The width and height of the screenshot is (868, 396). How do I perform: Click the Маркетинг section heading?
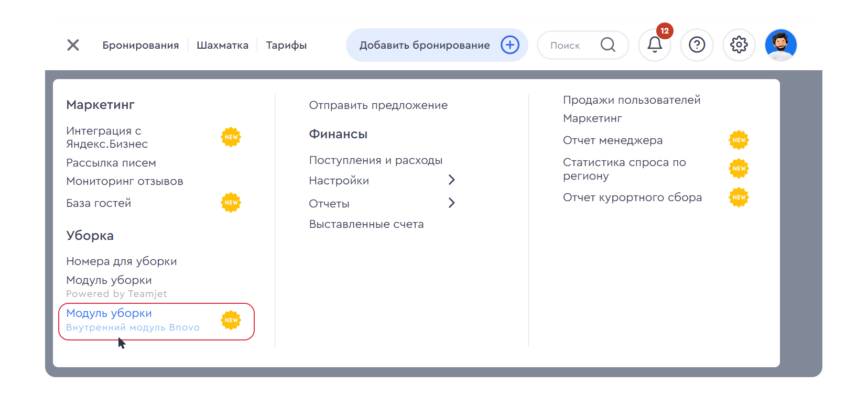pyautogui.click(x=100, y=105)
